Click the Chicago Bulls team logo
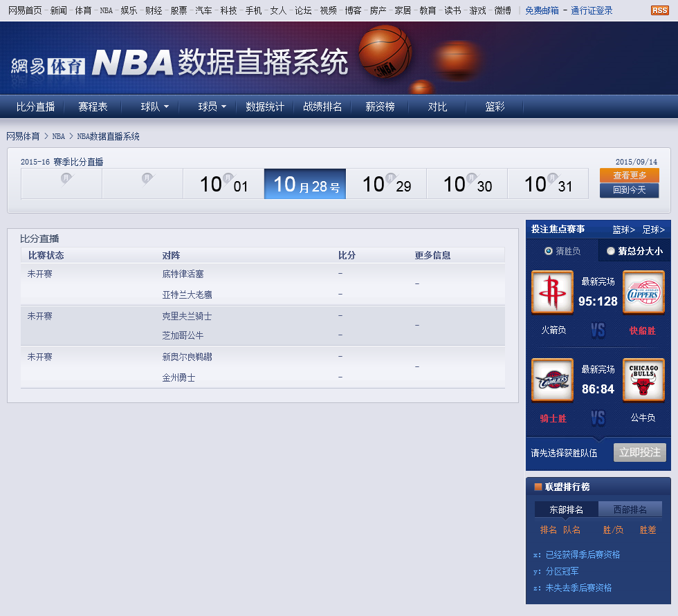678x616 pixels. 643,380
